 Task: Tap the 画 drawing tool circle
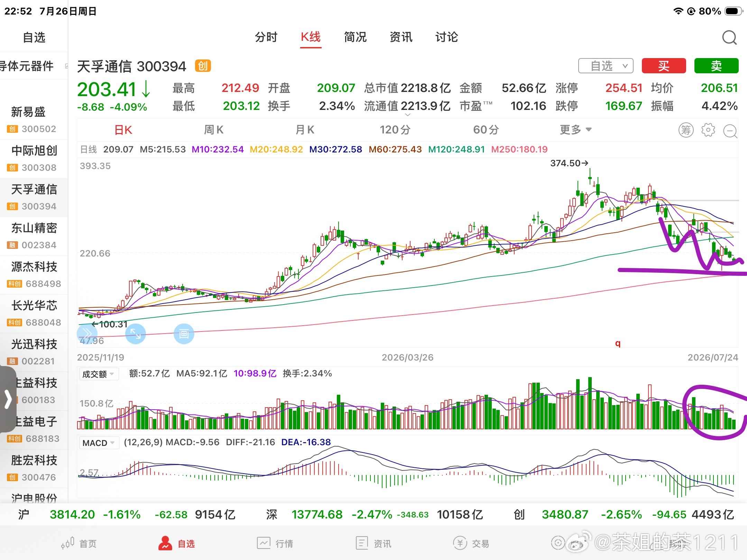click(184, 334)
